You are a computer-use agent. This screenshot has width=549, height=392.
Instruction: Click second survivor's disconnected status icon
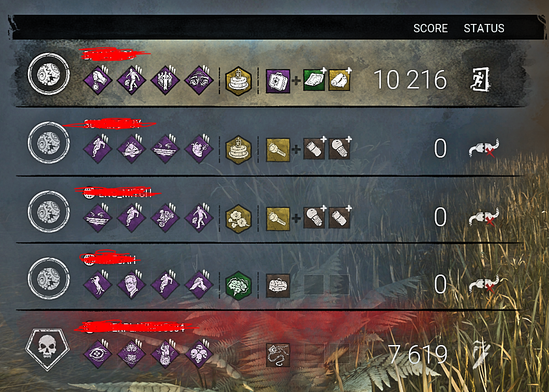click(484, 148)
